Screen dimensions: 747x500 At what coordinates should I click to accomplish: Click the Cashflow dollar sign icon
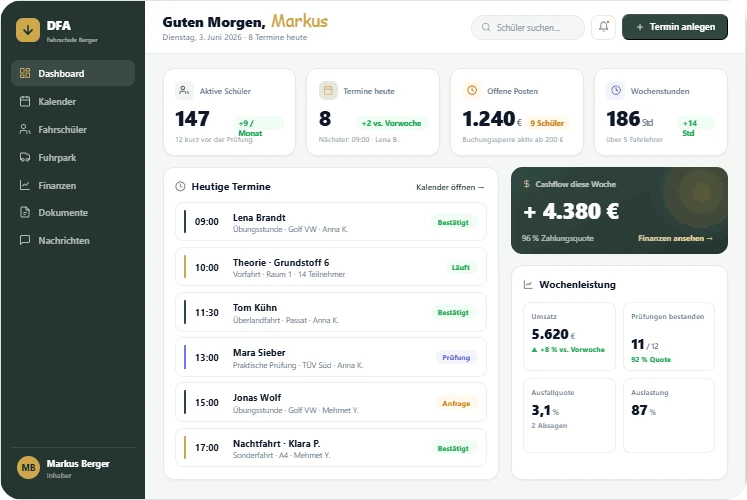coord(526,184)
